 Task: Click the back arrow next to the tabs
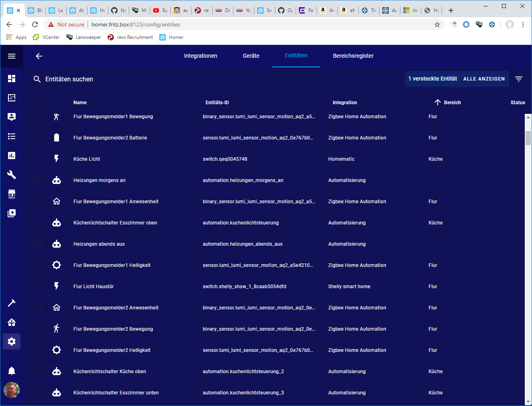[39, 56]
